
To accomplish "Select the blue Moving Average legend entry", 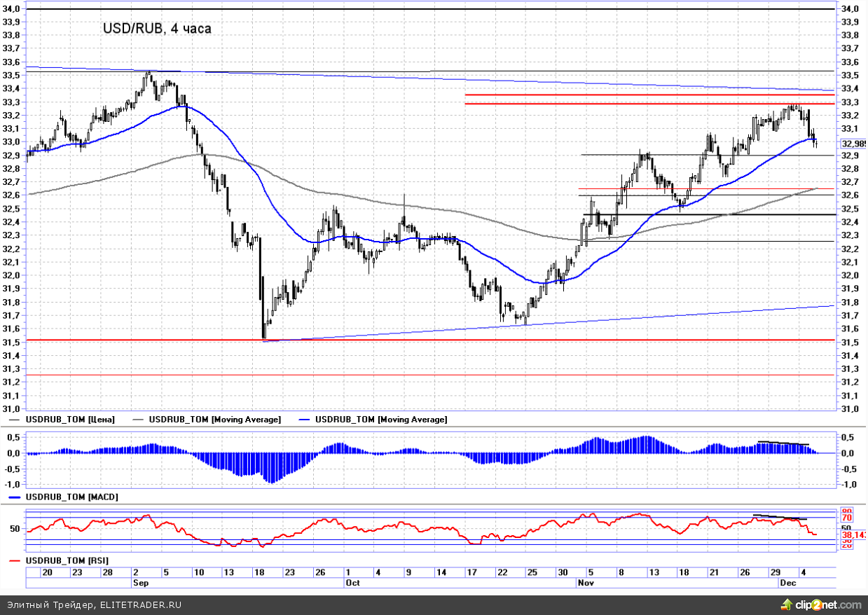I will point(381,419).
